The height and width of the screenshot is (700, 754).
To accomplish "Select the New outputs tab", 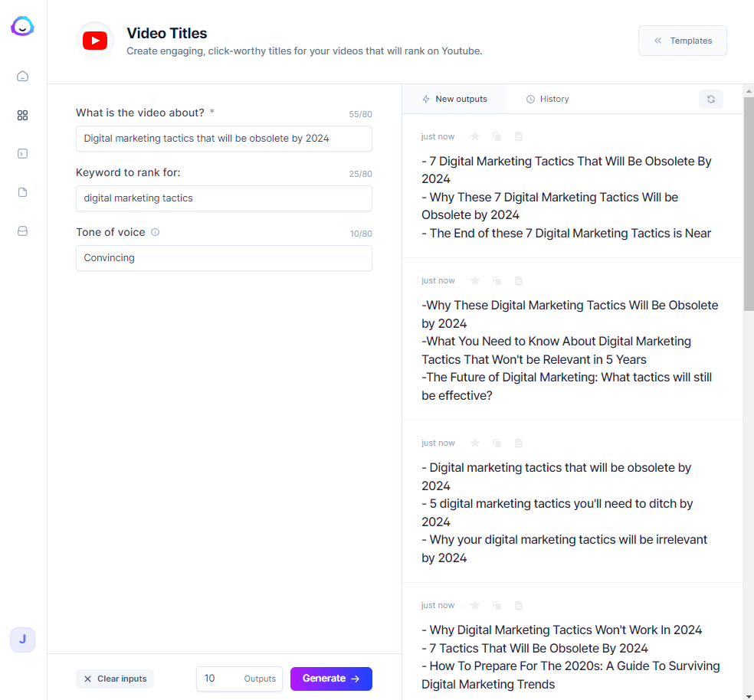I will (x=454, y=99).
